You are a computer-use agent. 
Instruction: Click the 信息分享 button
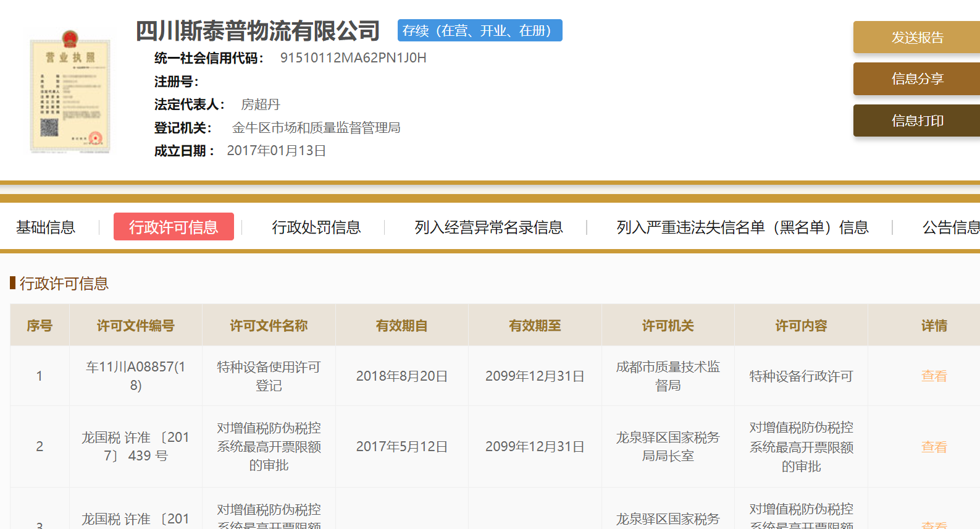pos(916,78)
